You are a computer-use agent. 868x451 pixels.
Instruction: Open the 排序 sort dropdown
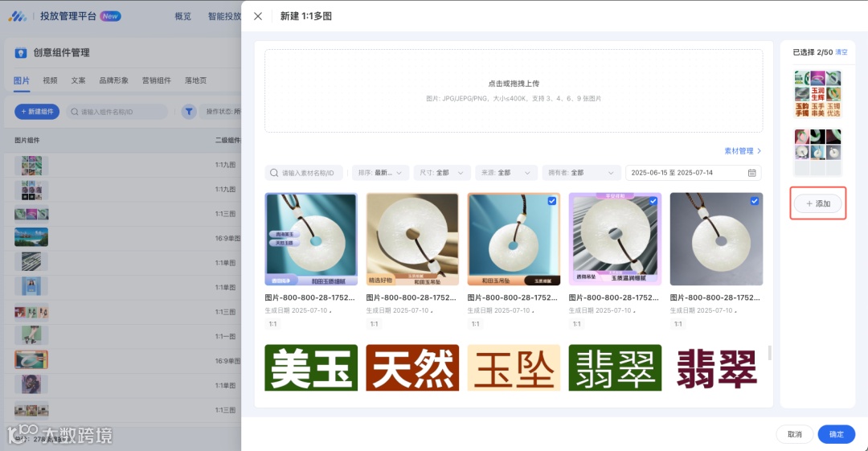pyautogui.click(x=380, y=173)
